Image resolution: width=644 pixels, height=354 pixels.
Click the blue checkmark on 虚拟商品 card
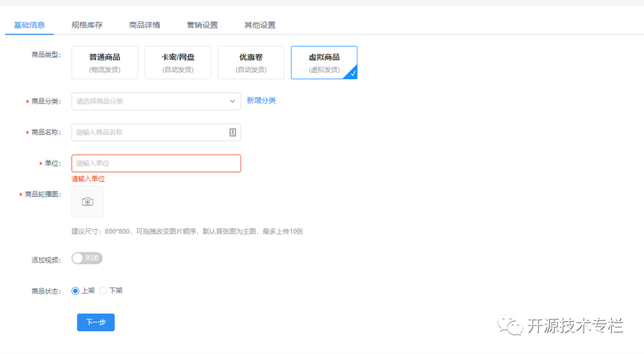pyautogui.click(x=353, y=74)
